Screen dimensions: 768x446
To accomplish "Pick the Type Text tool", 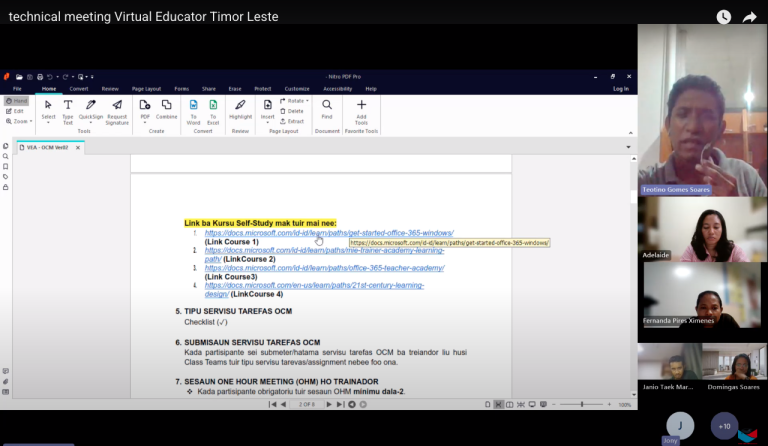I will [68, 112].
